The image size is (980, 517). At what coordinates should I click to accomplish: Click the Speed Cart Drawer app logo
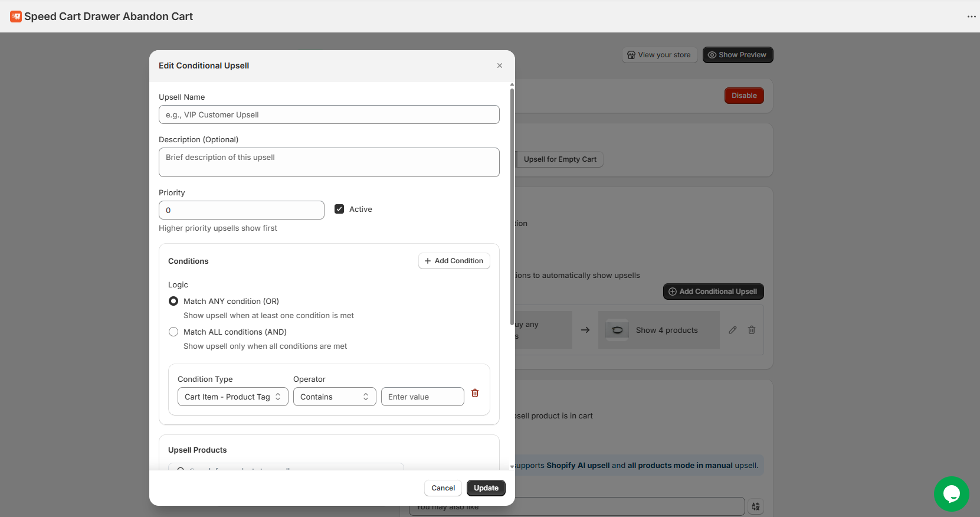pos(16,17)
